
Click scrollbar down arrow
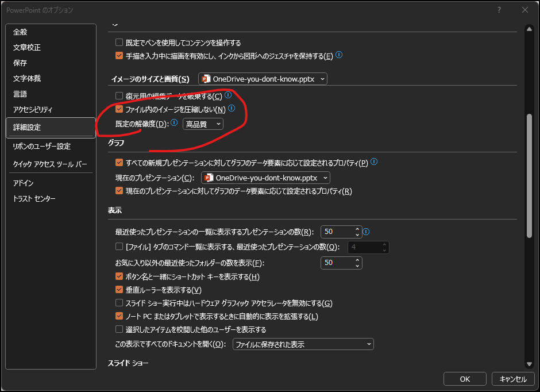(529, 364)
